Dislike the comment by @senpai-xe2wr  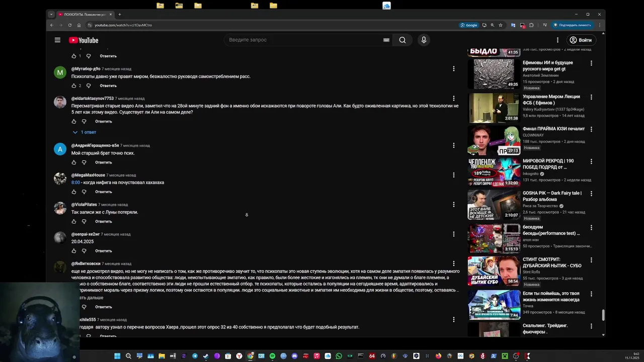84,251
